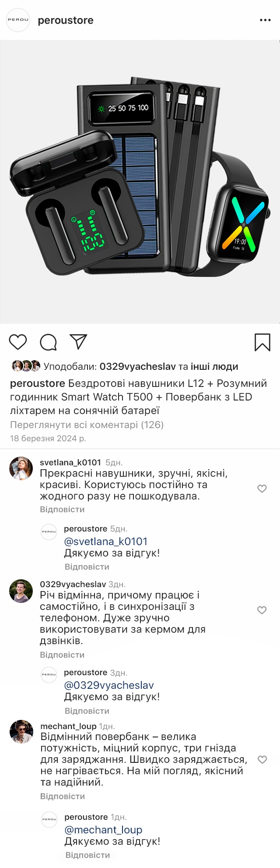
Task: Reply to svetlana_k0101's comment
Action: click(62, 510)
